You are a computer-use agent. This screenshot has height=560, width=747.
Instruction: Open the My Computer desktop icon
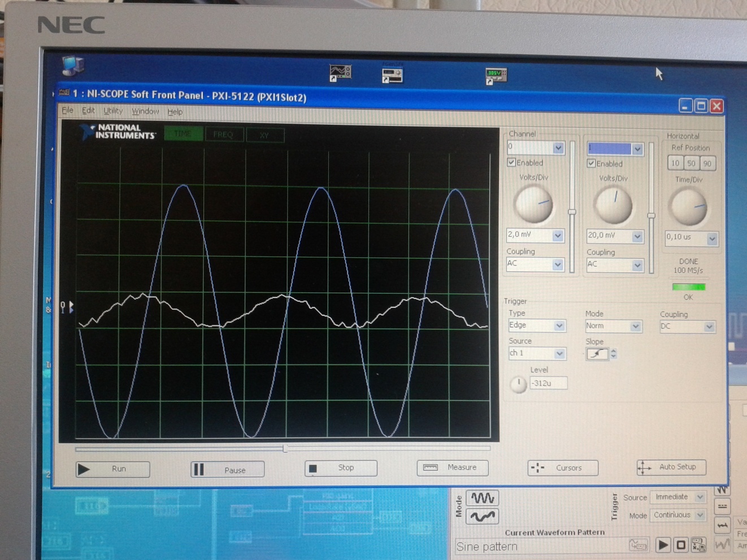(x=73, y=66)
